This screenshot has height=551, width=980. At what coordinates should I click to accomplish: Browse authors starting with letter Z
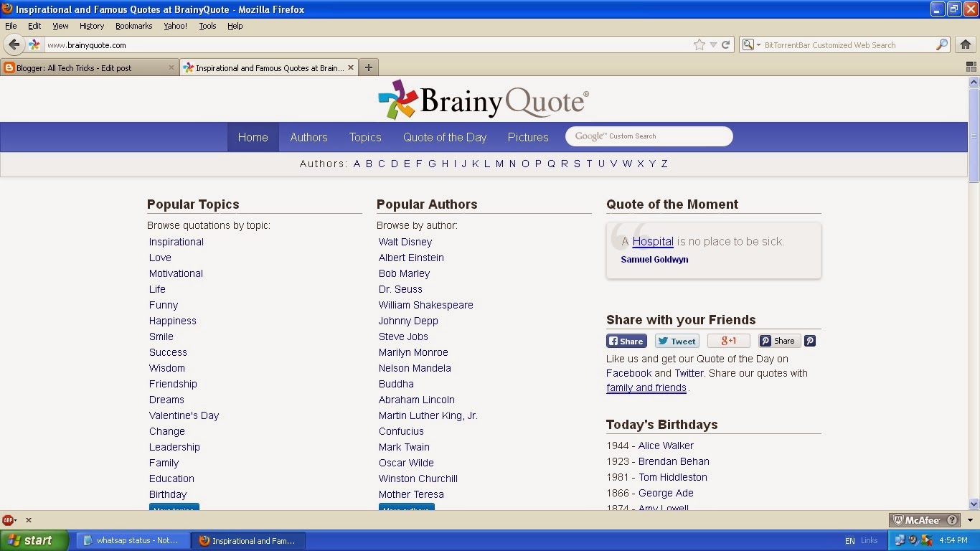pos(664,164)
